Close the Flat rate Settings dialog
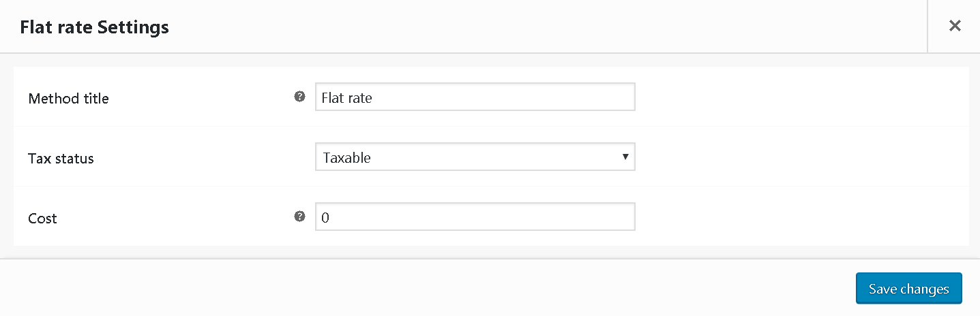This screenshot has width=980, height=316. (955, 26)
